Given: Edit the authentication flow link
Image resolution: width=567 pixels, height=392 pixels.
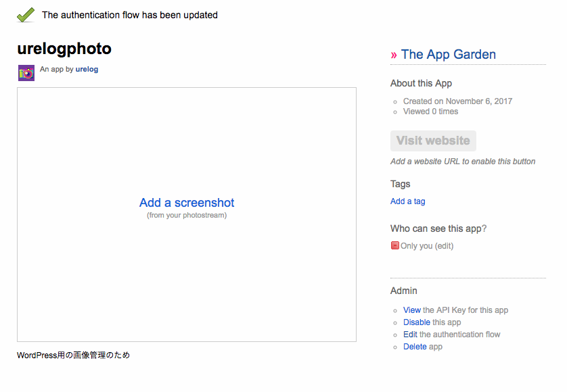Looking at the screenshot, I should [x=410, y=335].
